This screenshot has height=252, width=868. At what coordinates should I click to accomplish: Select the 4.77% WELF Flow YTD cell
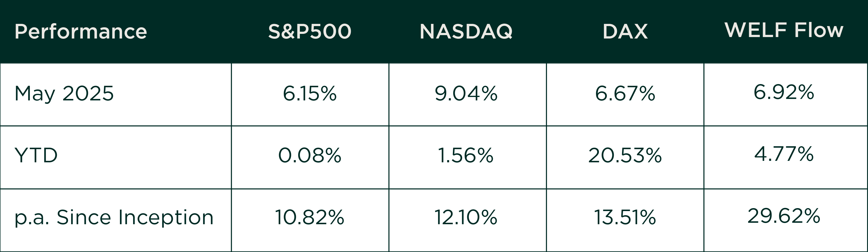pyautogui.click(x=784, y=154)
